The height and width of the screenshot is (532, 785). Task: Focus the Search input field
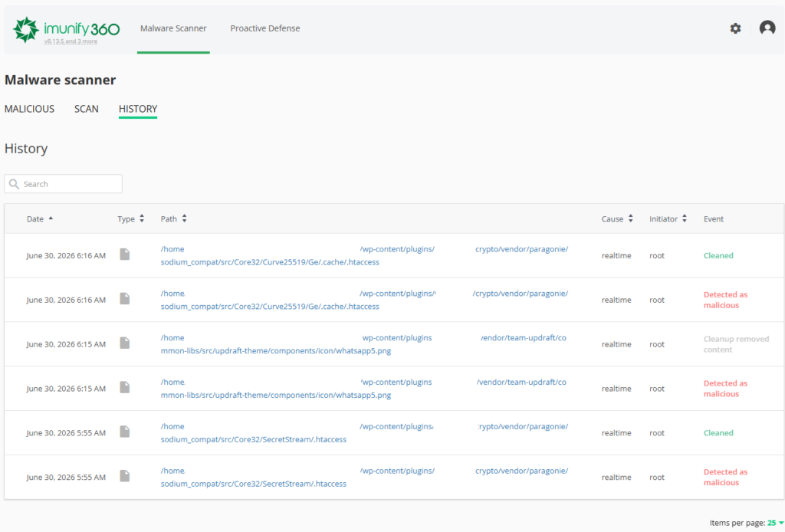(63, 184)
